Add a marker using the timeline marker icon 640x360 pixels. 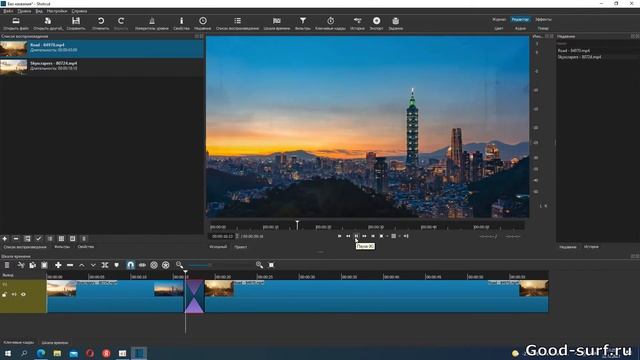coord(116,265)
